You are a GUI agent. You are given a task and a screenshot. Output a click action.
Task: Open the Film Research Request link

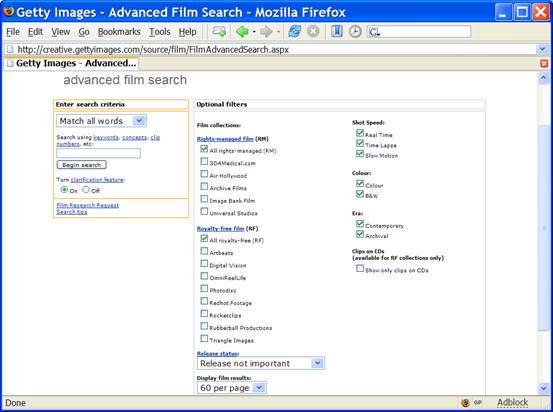88,205
